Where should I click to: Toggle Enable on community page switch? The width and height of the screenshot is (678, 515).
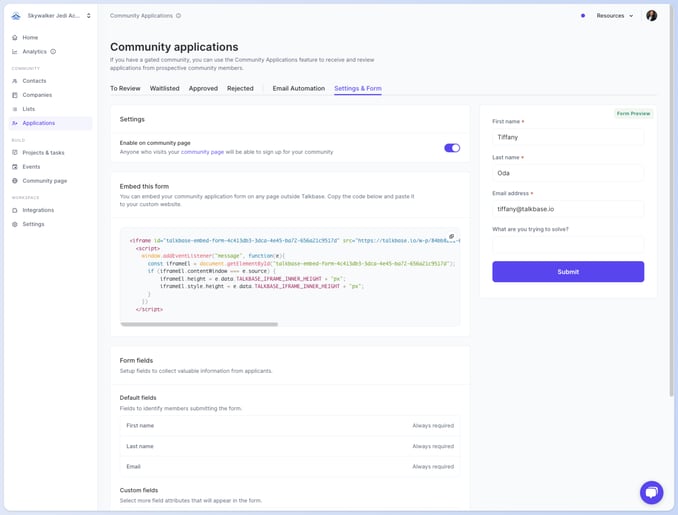tap(452, 148)
